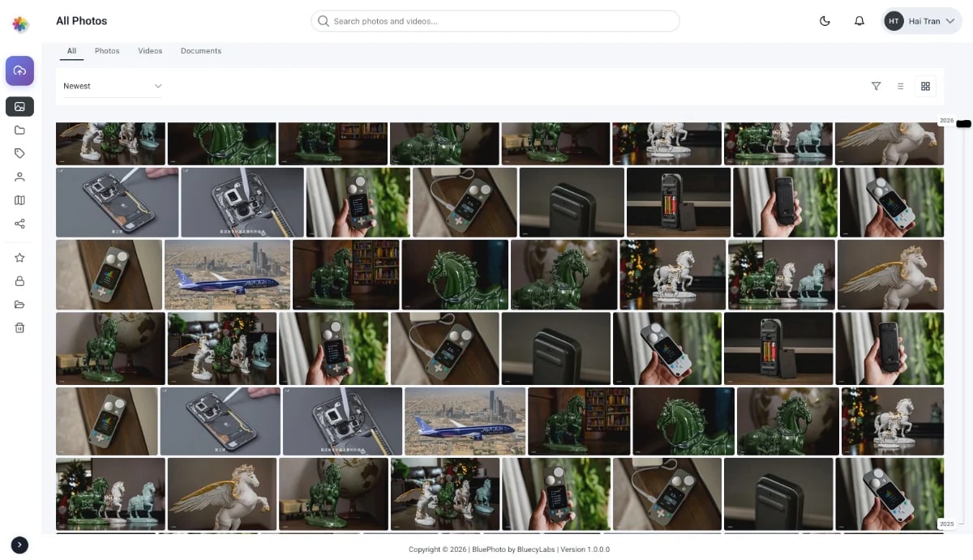Switch to the Videos tab
This screenshot has height=560, width=973.
click(x=150, y=50)
